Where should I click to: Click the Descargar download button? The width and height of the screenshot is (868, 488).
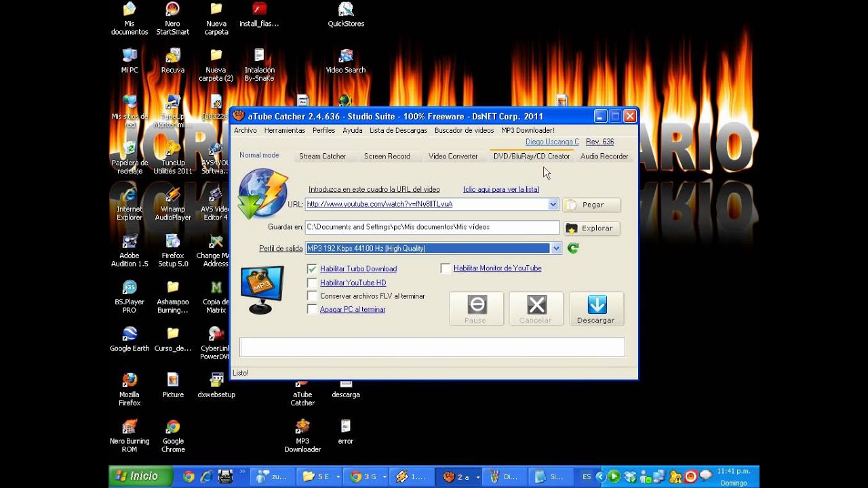click(596, 309)
